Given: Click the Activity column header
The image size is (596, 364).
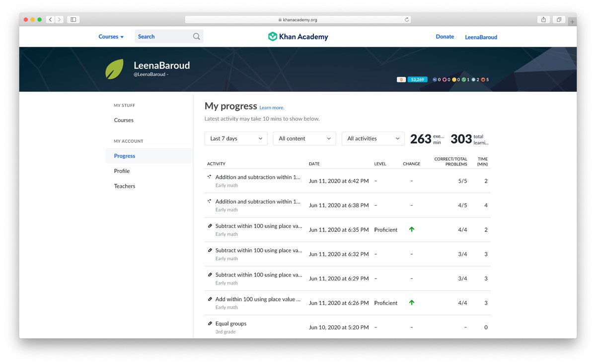Looking at the screenshot, I should pos(216,164).
